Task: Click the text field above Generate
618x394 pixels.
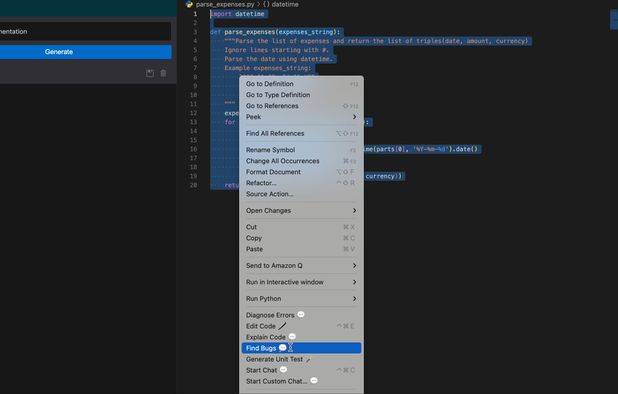Action: [86, 32]
